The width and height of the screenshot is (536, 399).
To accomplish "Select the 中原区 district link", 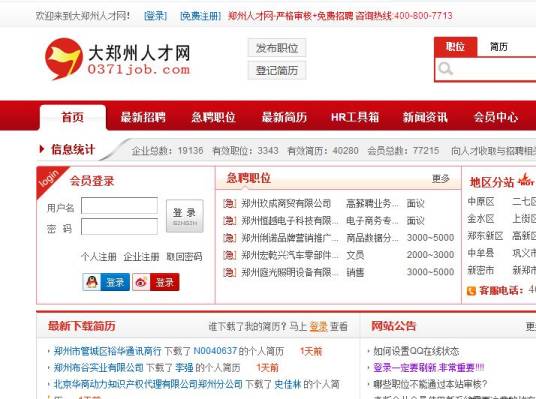I will pyautogui.click(x=481, y=201).
